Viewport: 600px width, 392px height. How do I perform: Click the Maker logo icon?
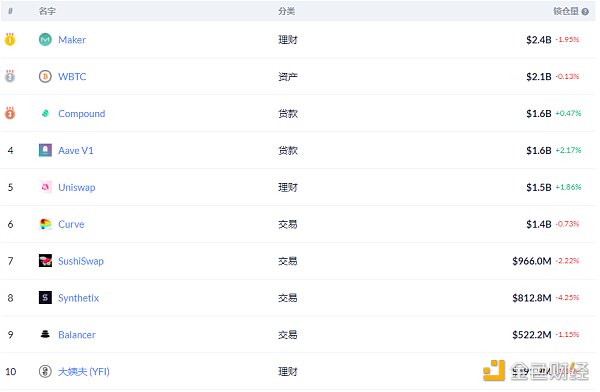(x=45, y=39)
